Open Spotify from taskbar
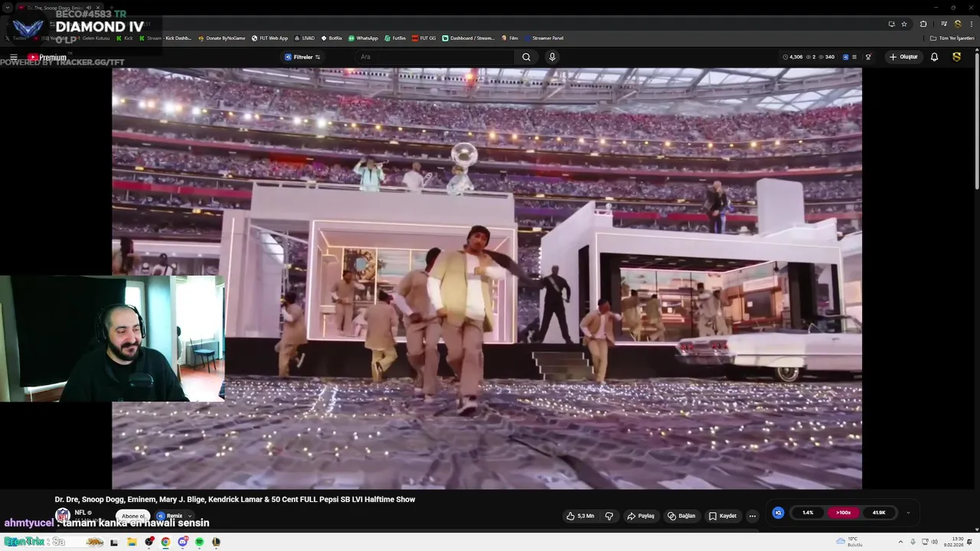 pyautogui.click(x=199, y=542)
